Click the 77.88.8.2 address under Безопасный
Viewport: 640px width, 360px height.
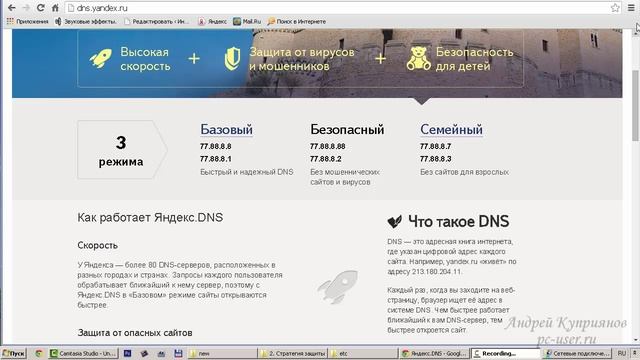click(325, 159)
